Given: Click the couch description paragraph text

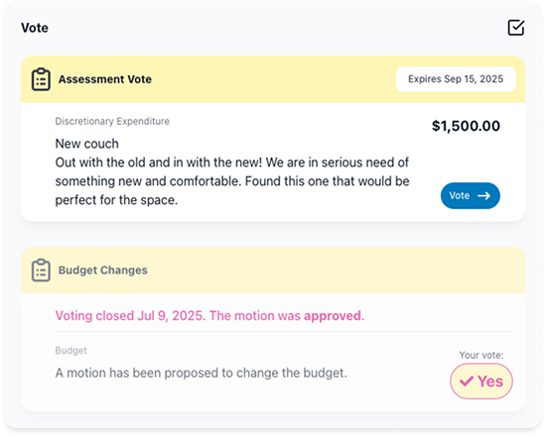Looking at the screenshot, I should click(232, 181).
